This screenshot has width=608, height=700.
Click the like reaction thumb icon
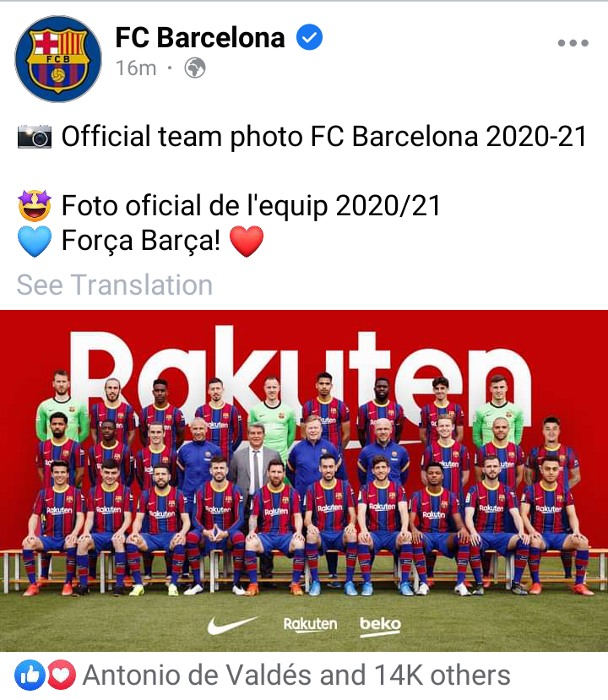pos(30,675)
